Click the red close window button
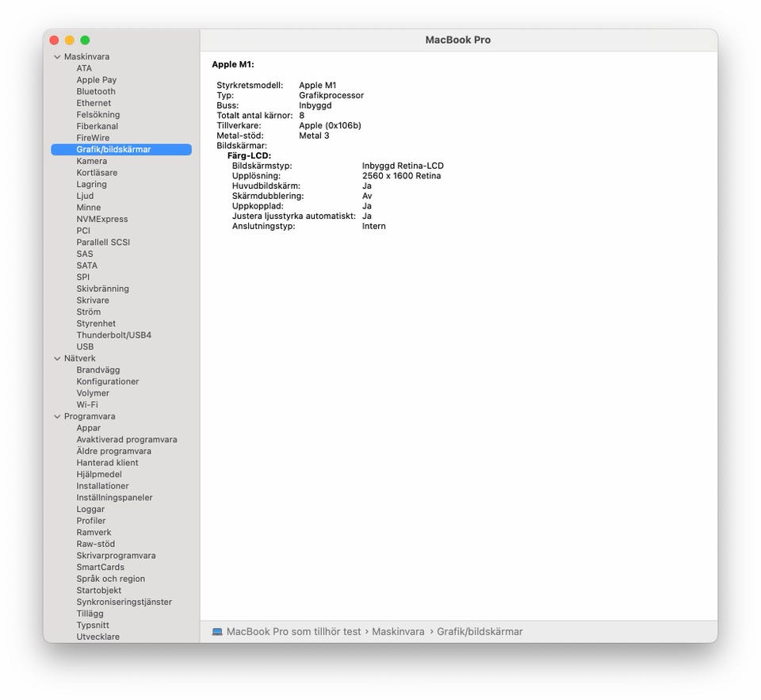Viewport: 761px width, 700px height. (x=55, y=40)
